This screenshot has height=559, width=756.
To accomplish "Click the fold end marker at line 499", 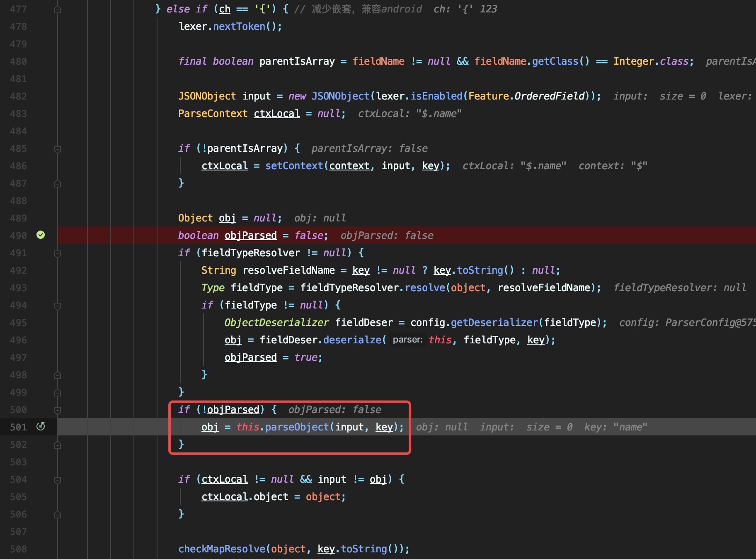I will 58,392.
